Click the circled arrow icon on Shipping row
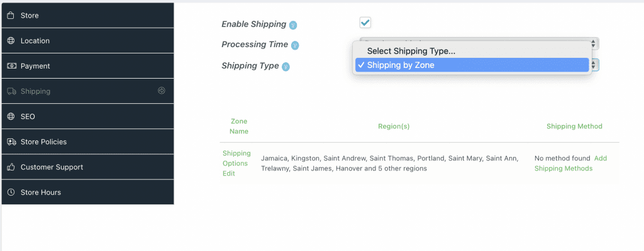 [x=162, y=91]
